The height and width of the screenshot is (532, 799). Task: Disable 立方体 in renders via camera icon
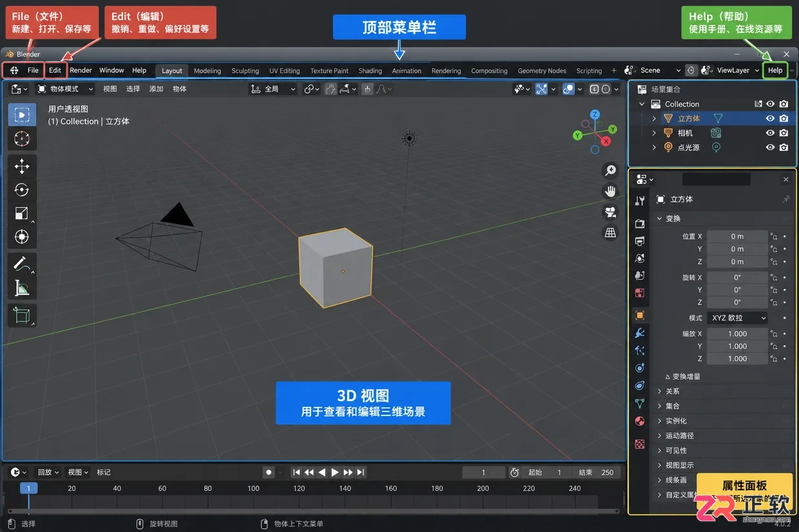pos(784,119)
